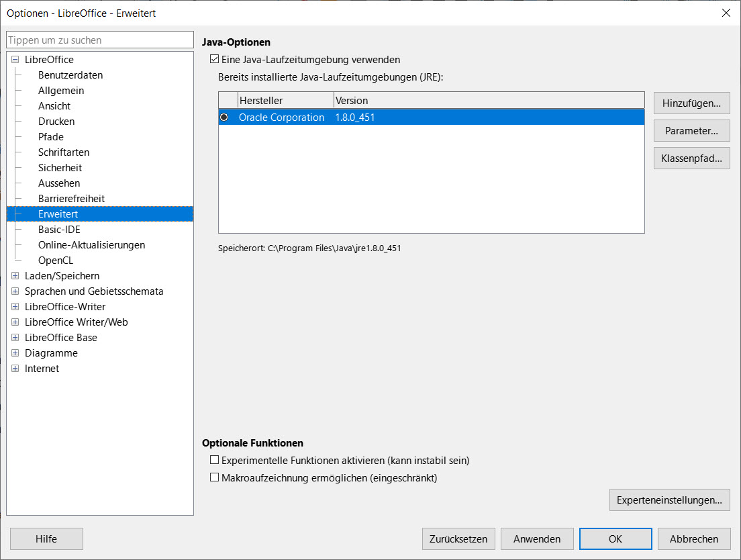Image resolution: width=741 pixels, height=560 pixels.
Task: Open the Schriftarten options page
Action: [64, 152]
